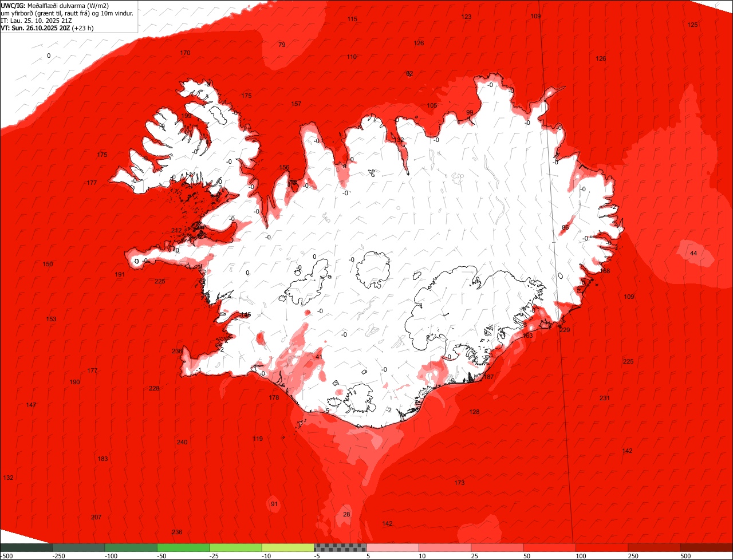
Task: Click the flux value '123' on the map
Action: pyautogui.click(x=467, y=17)
